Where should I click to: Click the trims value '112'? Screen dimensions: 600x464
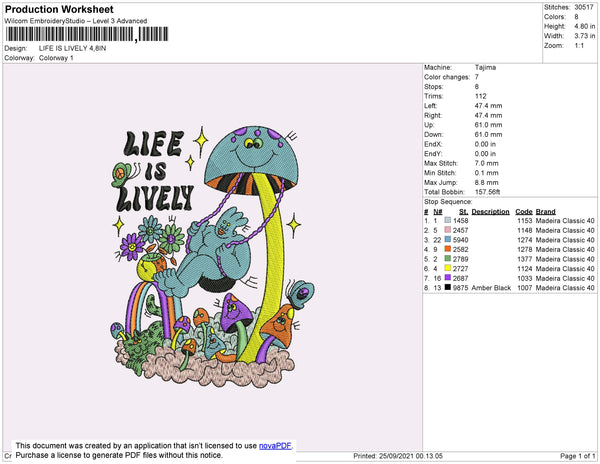(481, 96)
